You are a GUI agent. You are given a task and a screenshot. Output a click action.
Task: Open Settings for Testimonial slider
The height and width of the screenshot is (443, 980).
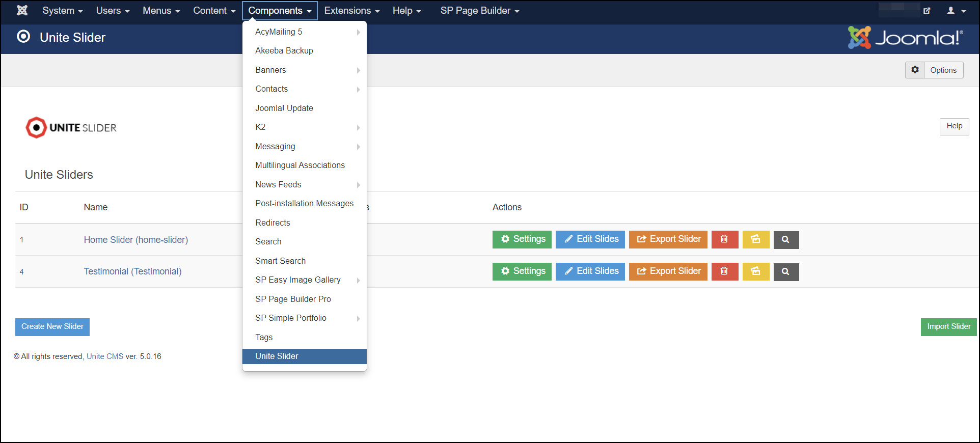pyautogui.click(x=522, y=271)
